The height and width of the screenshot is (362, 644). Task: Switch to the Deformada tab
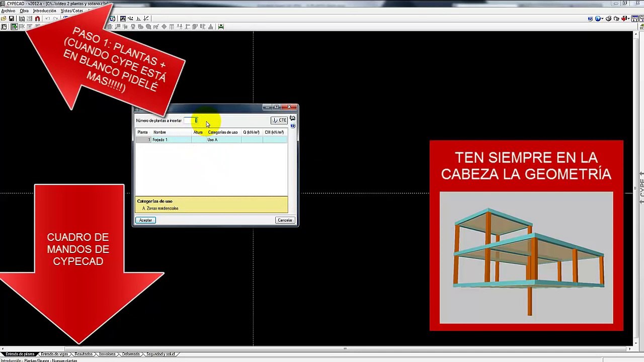[x=131, y=354]
